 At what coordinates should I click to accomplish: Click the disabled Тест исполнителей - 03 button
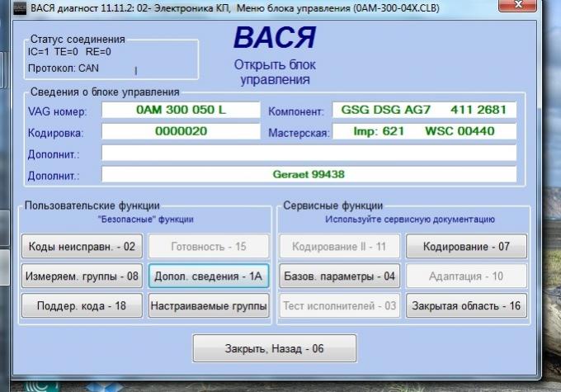(x=339, y=305)
